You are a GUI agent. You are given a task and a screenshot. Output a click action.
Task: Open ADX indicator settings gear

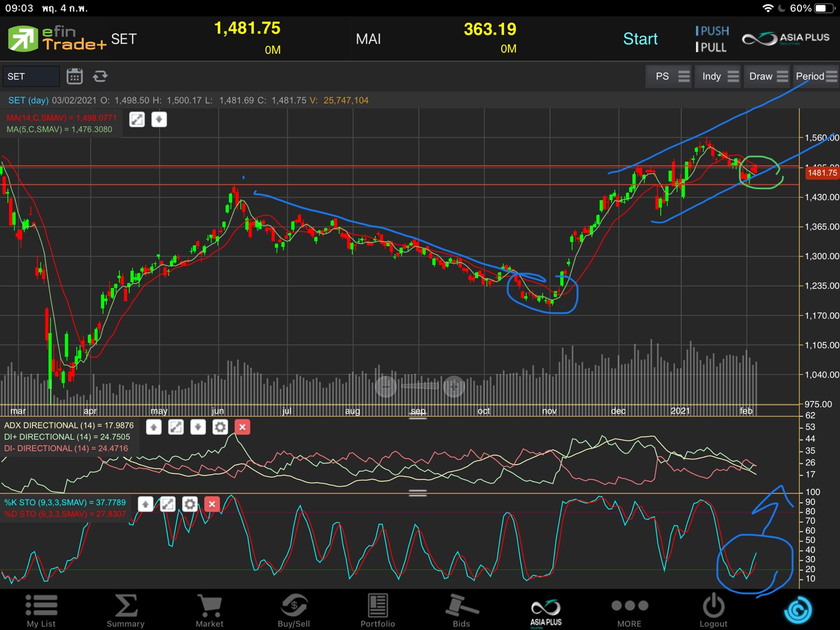(x=220, y=427)
